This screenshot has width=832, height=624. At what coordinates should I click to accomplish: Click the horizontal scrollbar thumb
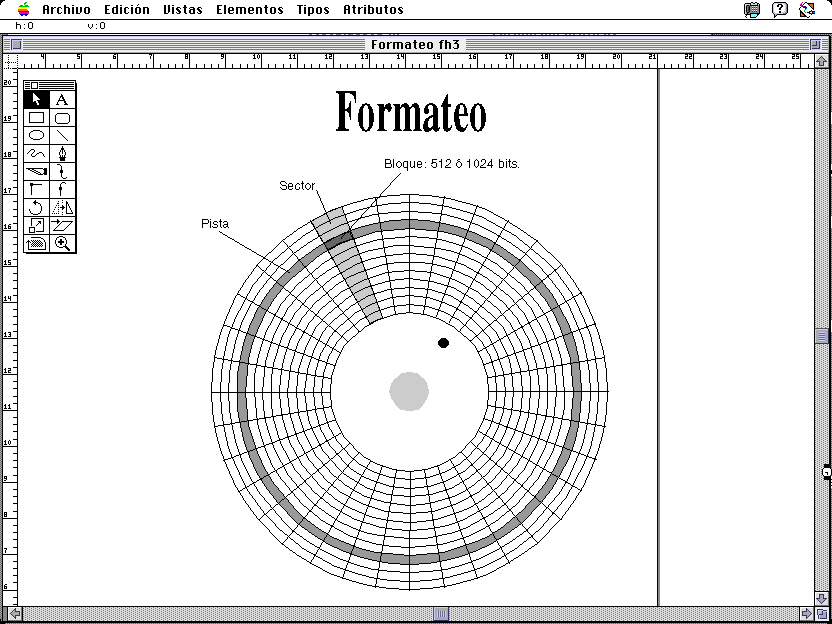pyautogui.click(x=441, y=614)
